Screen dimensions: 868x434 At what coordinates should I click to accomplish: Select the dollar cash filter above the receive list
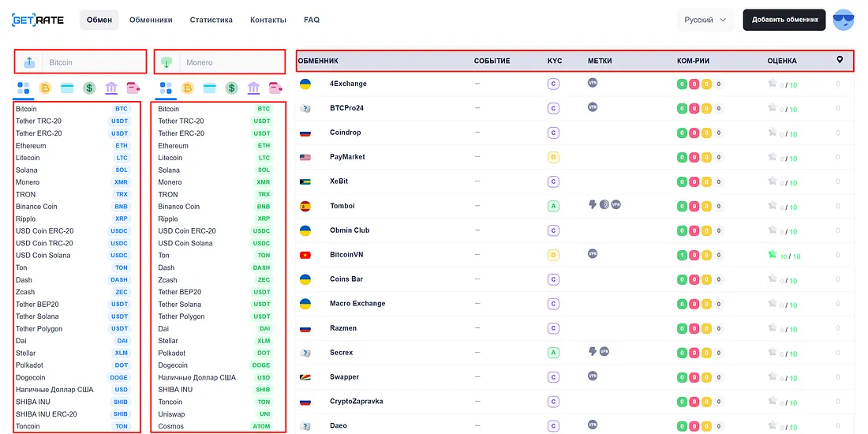click(x=231, y=88)
